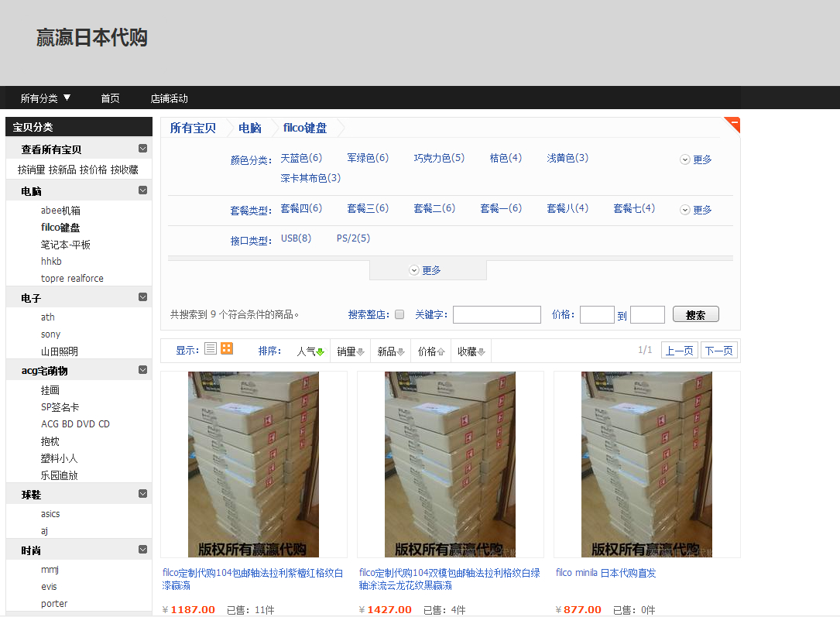Viewport: 840px width, 617px height.
Task: Filter by 套餐三(6)
Action: pyautogui.click(x=368, y=208)
